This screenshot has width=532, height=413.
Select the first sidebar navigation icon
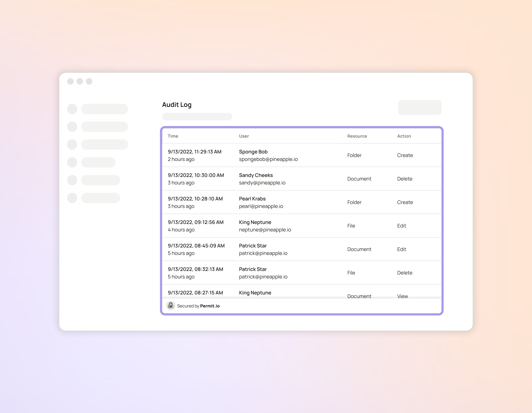pyautogui.click(x=72, y=109)
